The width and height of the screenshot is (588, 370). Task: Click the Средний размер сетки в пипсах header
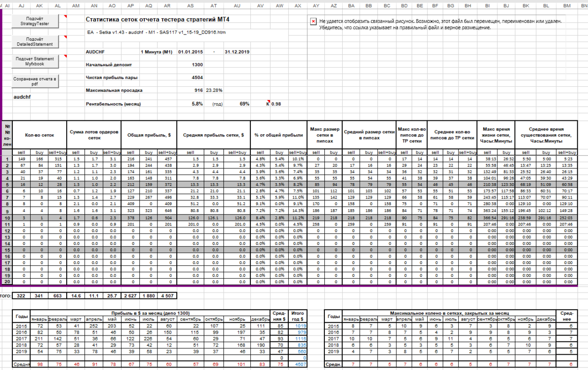[x=369, y=135]
